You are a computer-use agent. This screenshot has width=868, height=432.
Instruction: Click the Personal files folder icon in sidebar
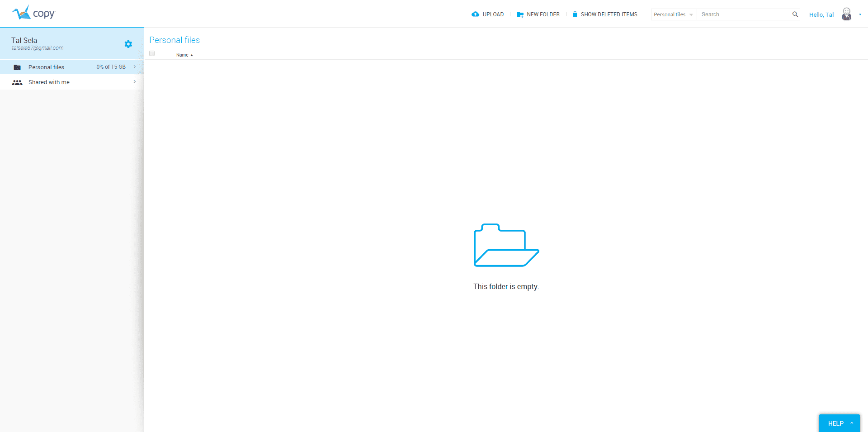pos(17,67)
